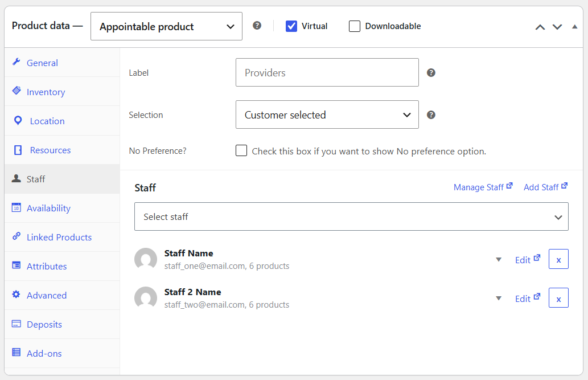The image size is (588, 380).
Task: Click the Providers label input field
Action: click(327, 72)
